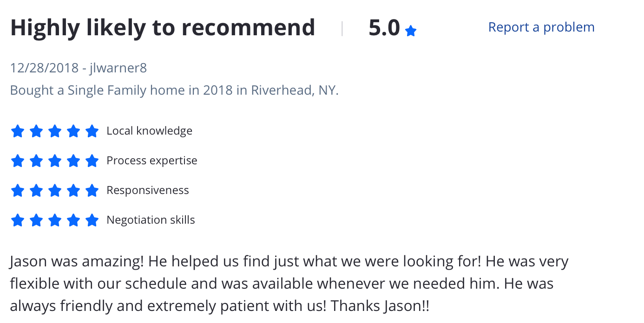Image resolution: width=644 pixels, height=323 pixels.
Task: Click the reviewer name jlwarner8
Action: (118, 68)
